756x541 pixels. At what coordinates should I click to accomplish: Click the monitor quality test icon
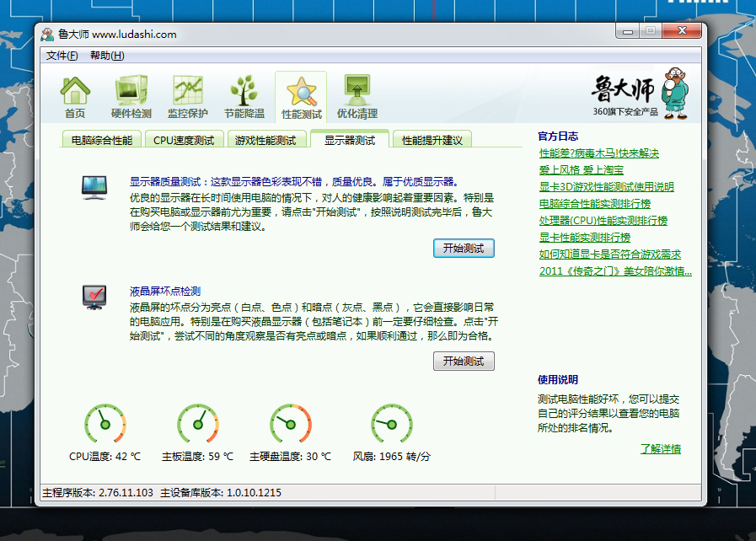pyautogui.click(x=94, y=188)
